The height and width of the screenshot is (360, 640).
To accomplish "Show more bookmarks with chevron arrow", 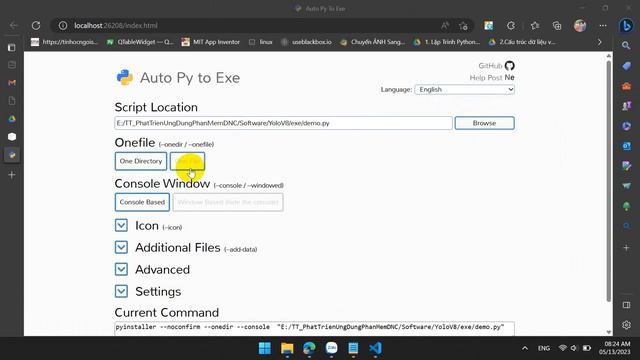I will [600, 42].
